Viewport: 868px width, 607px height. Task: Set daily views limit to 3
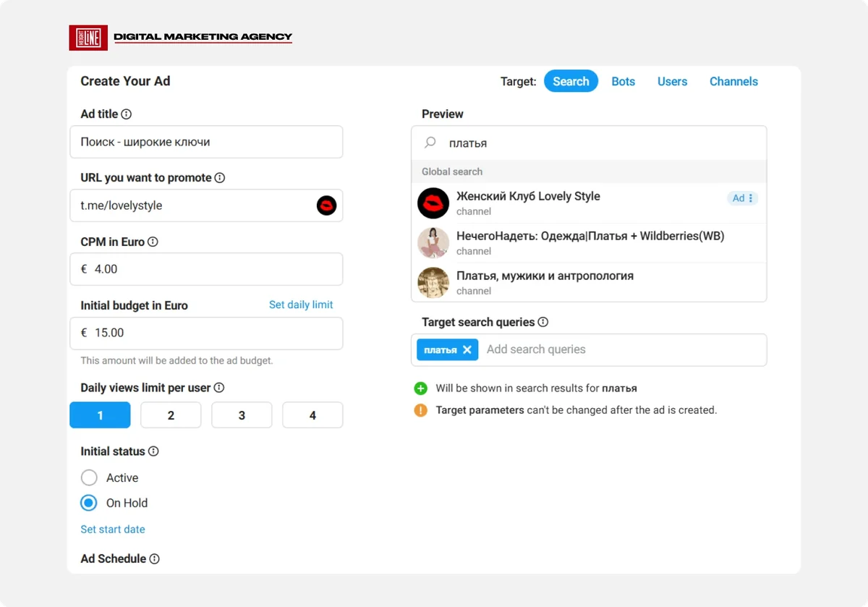pos(242,415)
